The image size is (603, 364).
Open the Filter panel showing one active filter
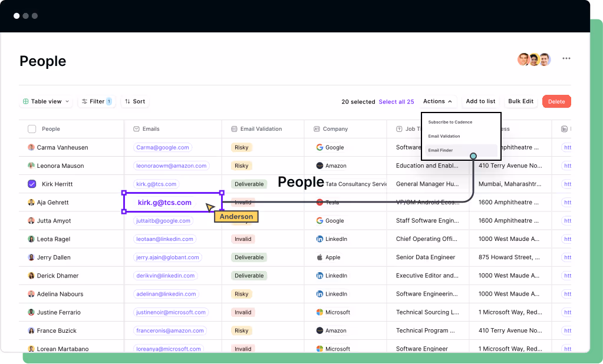[x=97, y=101]
